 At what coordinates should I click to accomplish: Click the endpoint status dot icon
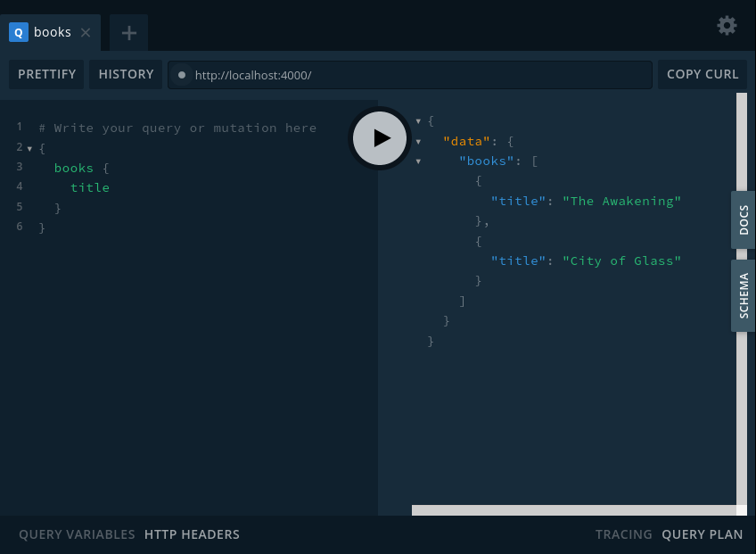182,75
